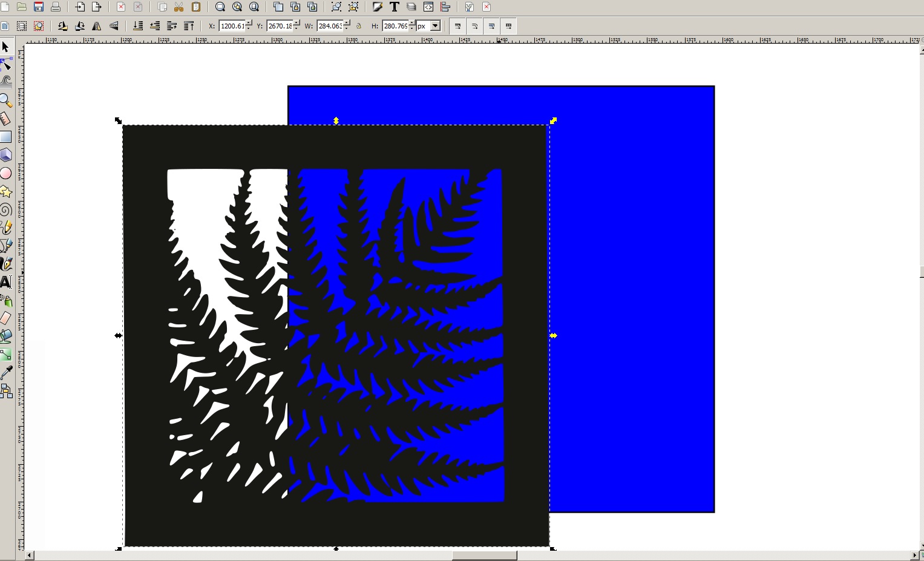
Task: Select the Color dropper tool
Action: (6, 372)
